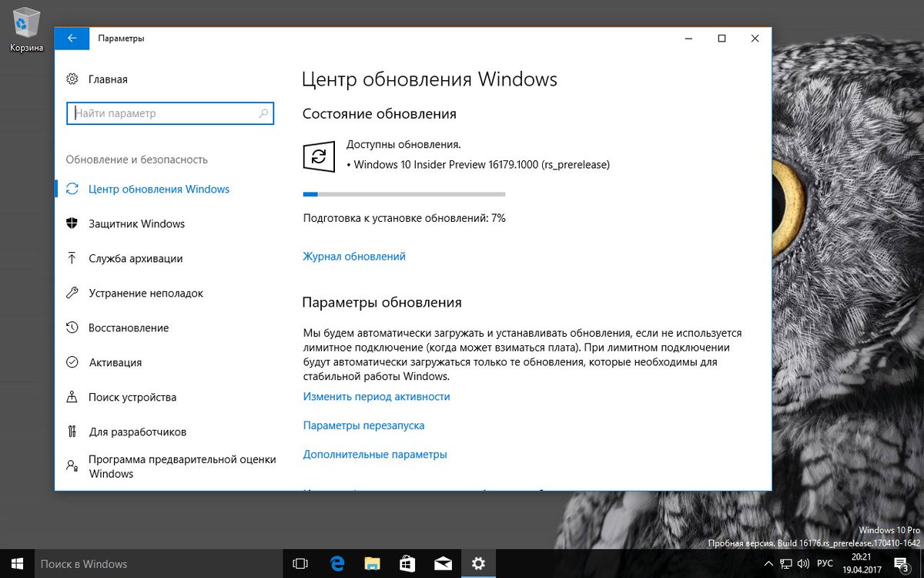Screen dimensions: 924x578
Task: Open Устранение неполадок section
Action: click(146, 293)
